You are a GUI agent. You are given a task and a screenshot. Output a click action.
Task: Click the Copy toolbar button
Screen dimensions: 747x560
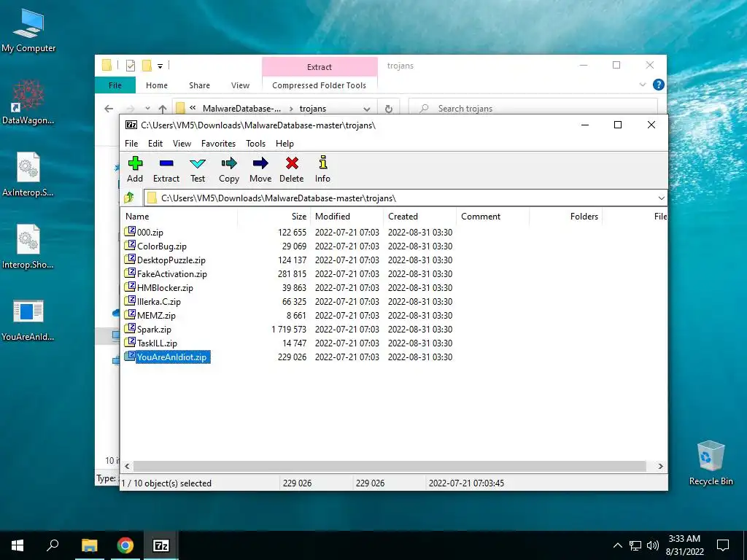[228, 169]
